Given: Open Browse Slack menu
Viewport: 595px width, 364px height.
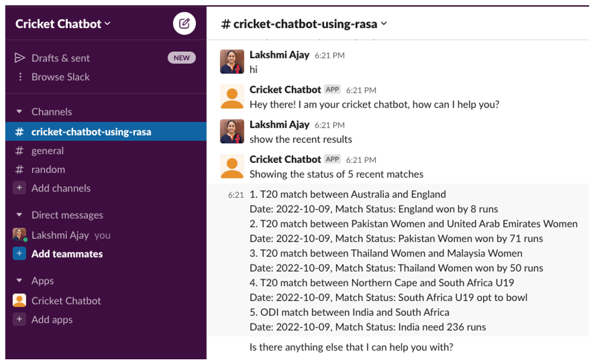Looking at the screenshot, I should tap(61, 77).
